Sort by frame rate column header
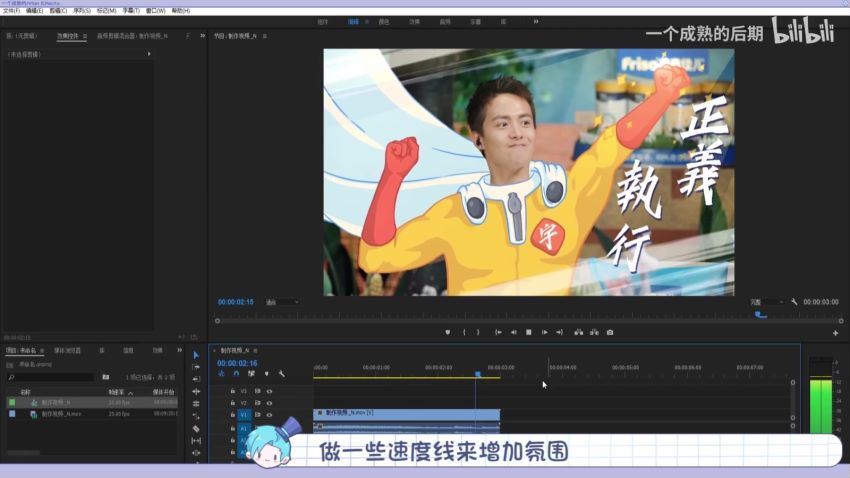Viewport: 850px width, 478px height. pyautogui.click(x=116, y=392)
